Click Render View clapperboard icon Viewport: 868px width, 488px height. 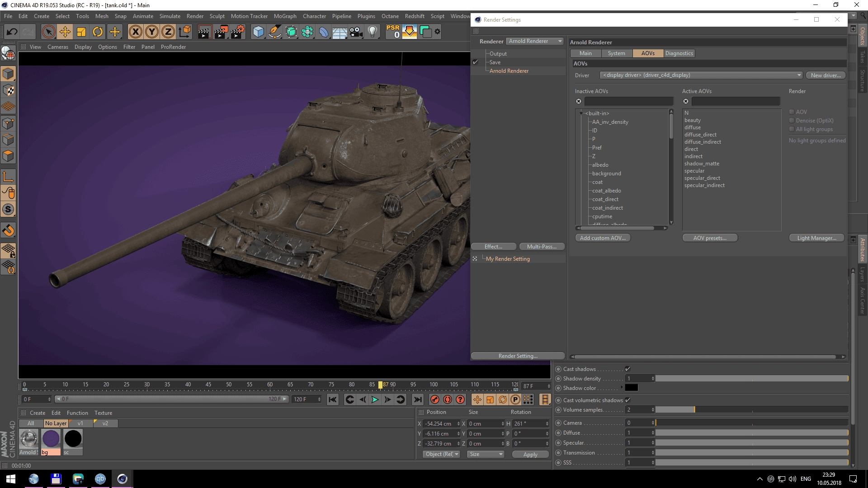click(x=204, y=32)
